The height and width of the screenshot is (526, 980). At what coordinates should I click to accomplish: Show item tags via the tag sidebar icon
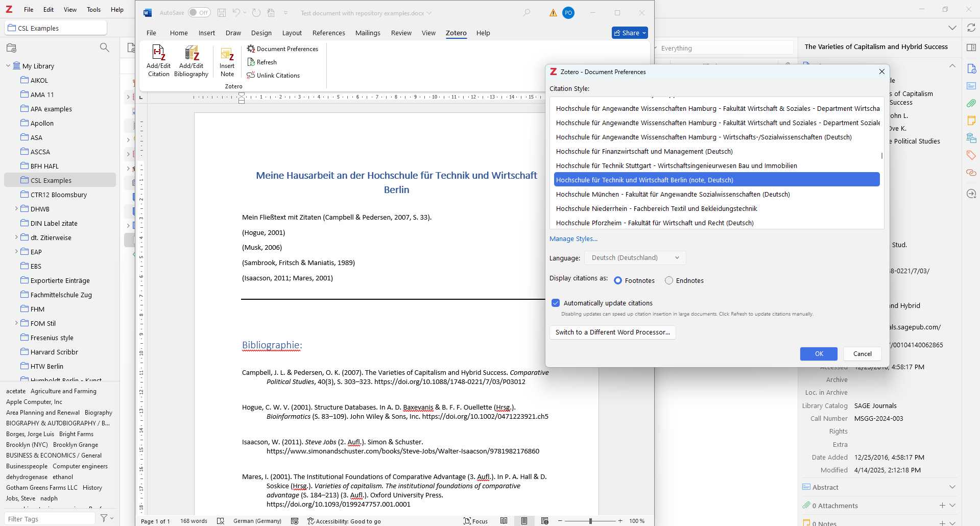coord(971,155)
